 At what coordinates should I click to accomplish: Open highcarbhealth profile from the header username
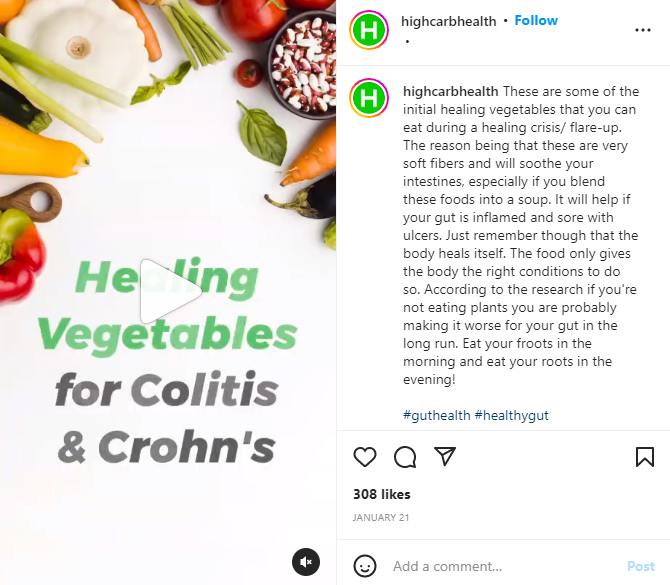449,21
